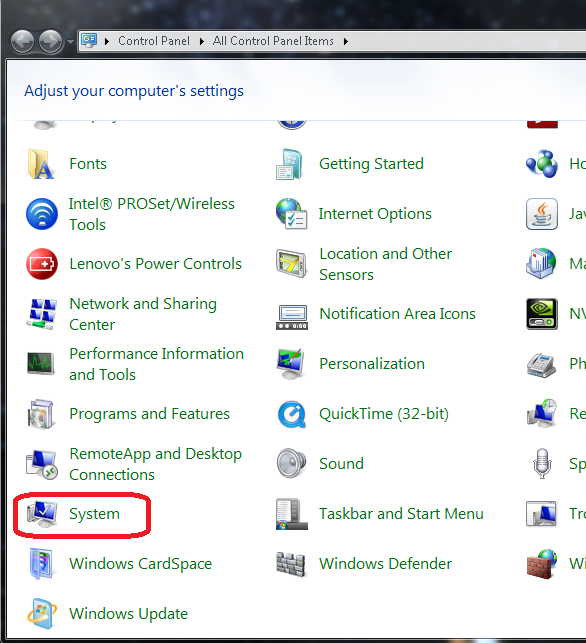Open the Windows Defender link

(x=385, y=564)
